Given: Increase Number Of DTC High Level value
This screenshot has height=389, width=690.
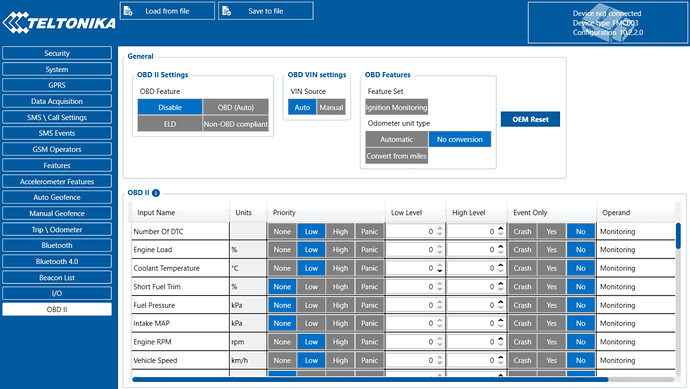Looking at the screenshot, I should (501, 228).
